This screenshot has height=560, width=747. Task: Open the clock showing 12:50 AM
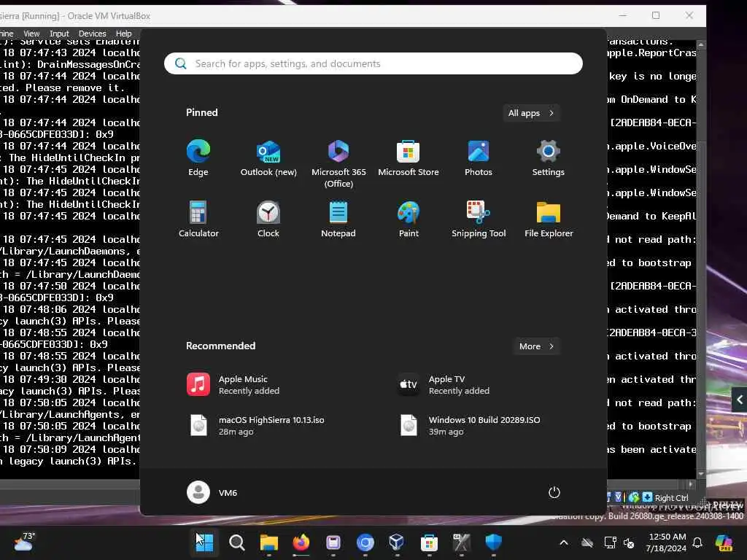tap(666, 542)
